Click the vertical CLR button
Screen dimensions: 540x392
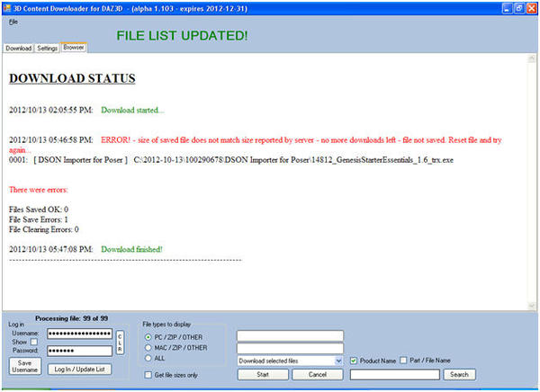click(x=120, y=343)
